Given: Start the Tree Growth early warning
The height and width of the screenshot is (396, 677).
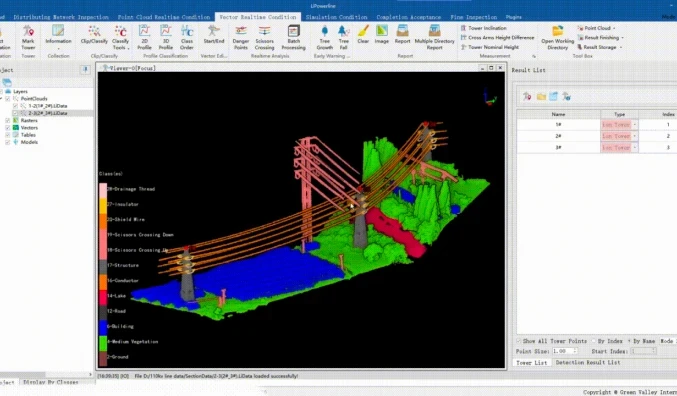Looking at the screenshot, I should [x=325, y=37].
